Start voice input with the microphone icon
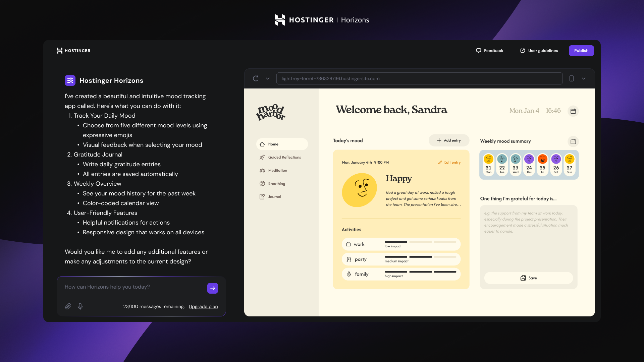 click(80, 306)
